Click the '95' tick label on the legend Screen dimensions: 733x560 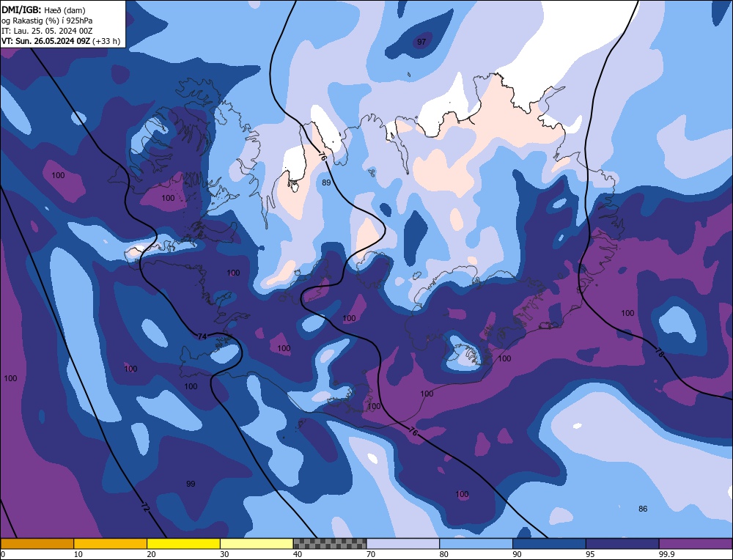tap(590, 554)
